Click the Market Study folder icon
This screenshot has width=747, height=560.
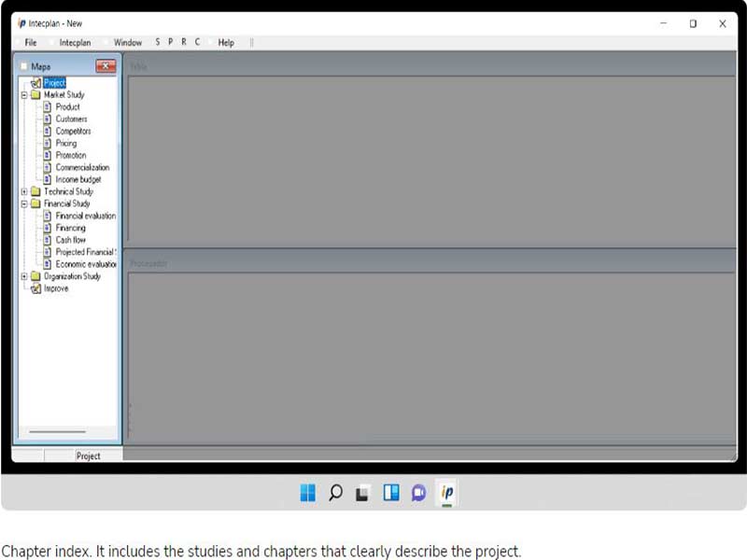click(35, 95)
